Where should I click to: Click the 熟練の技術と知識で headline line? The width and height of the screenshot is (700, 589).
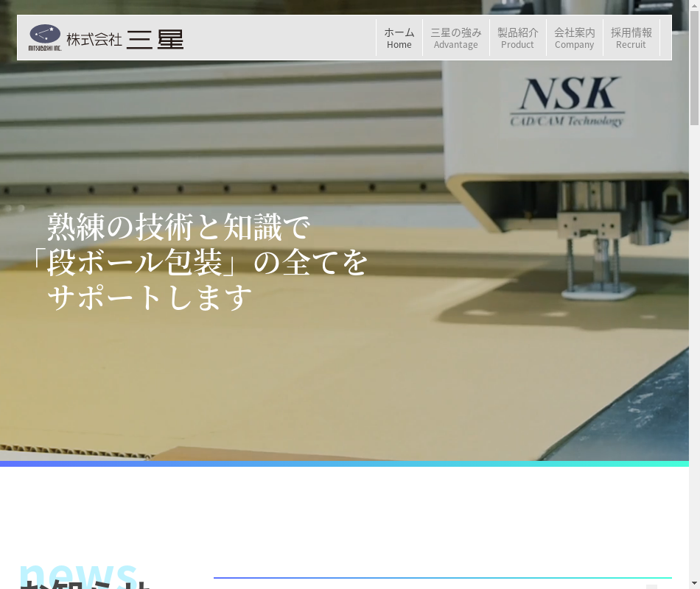click(178, 227)
